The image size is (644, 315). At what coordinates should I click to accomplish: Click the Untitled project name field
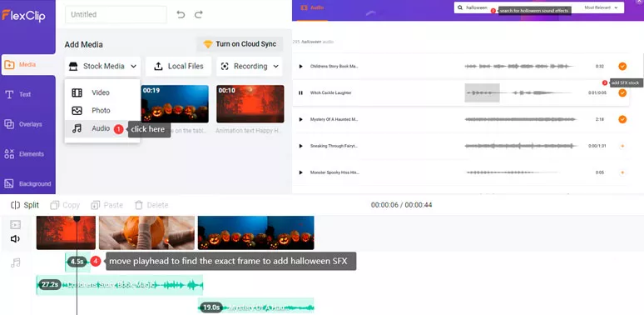[116, 14]
